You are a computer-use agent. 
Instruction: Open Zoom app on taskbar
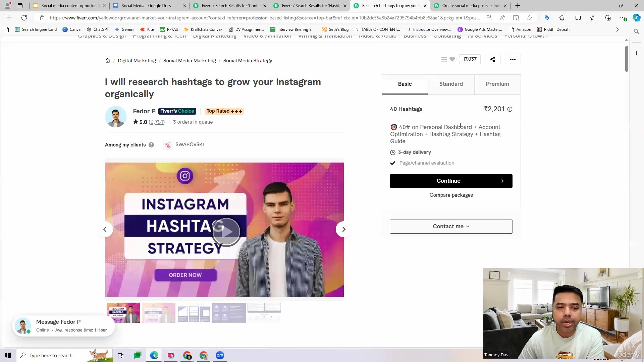[220, 355]
